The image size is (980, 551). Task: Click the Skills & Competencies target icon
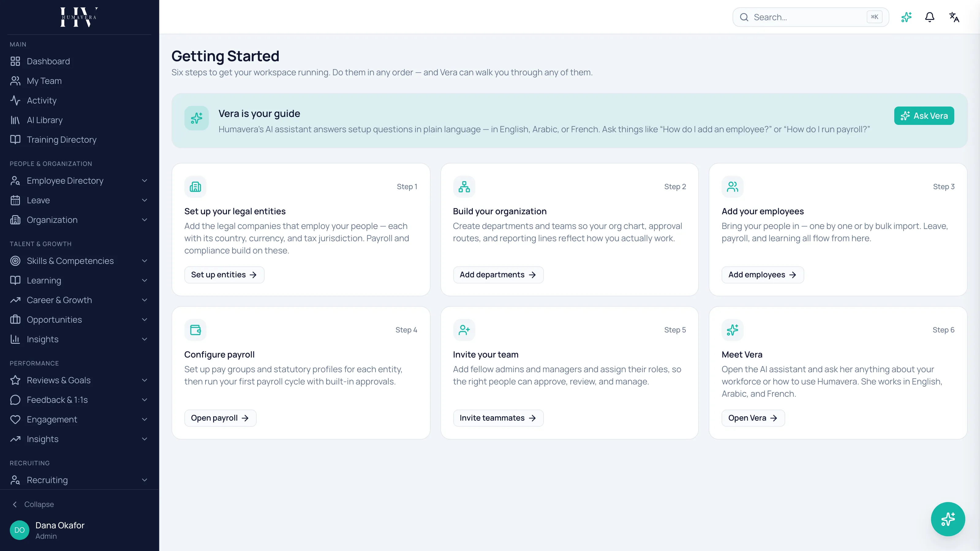[x=15, y=261]
